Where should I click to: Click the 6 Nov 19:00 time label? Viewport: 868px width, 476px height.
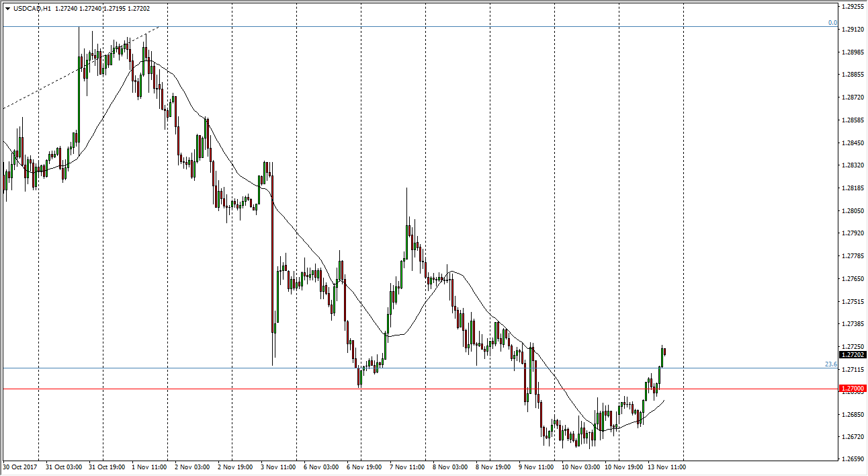[365, 467]
